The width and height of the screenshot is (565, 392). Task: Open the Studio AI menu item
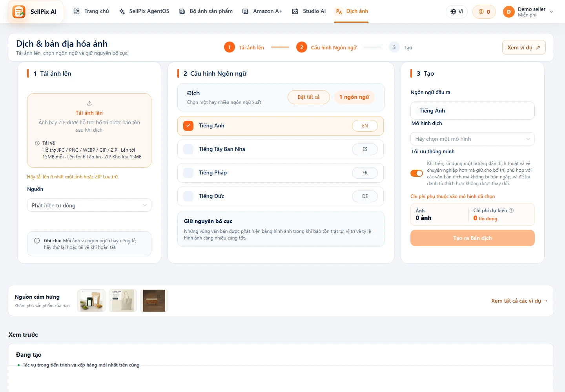point(309,11)
